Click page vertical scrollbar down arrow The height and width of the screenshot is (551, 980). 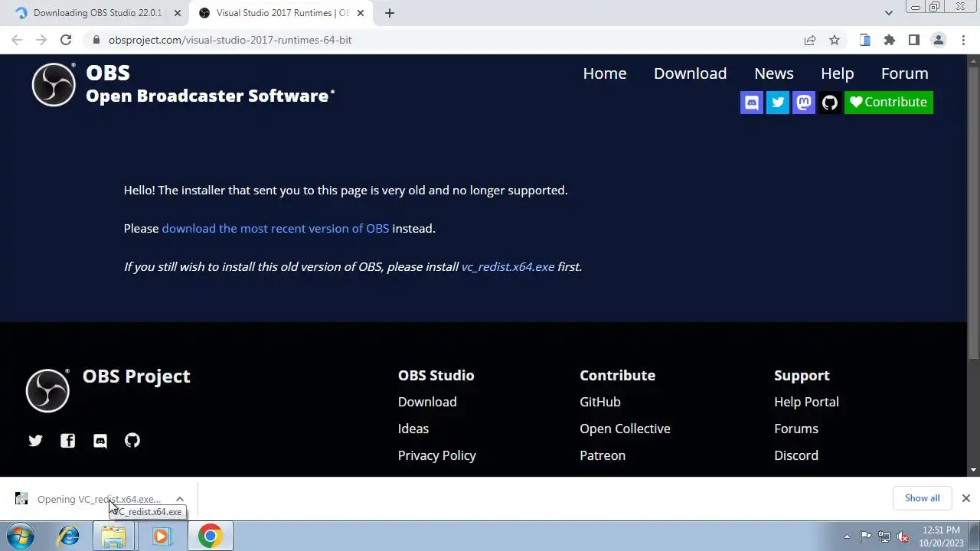(x=974, y=470)
